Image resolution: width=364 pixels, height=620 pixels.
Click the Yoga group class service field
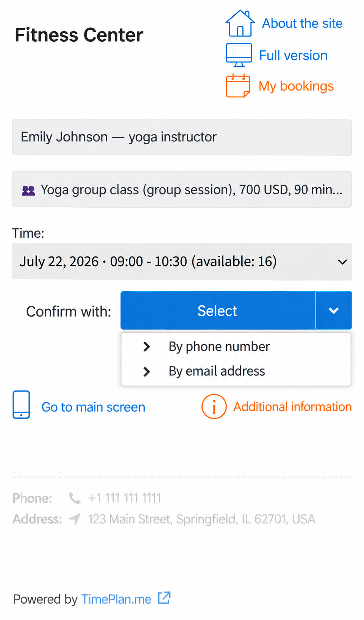(x=182, y=189)
